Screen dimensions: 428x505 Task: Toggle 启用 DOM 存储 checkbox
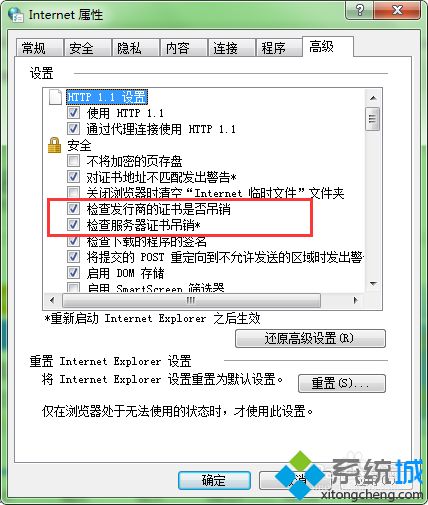pos(73,273)
